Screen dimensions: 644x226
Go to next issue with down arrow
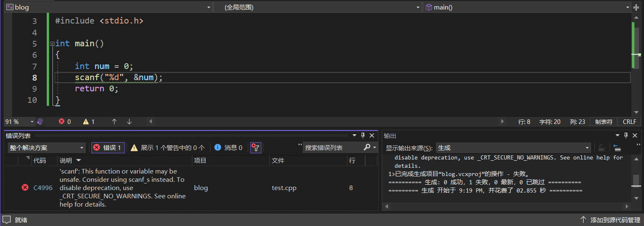coord(129,121)
